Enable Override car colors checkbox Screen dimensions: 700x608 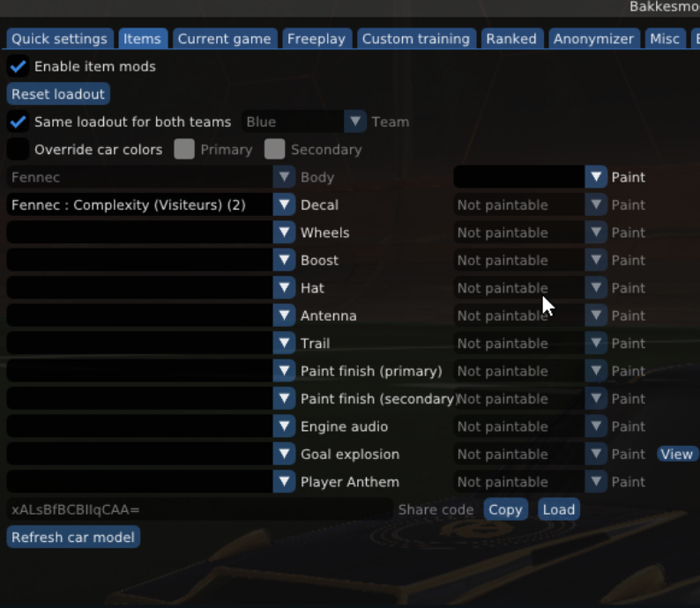click(18, 150)
